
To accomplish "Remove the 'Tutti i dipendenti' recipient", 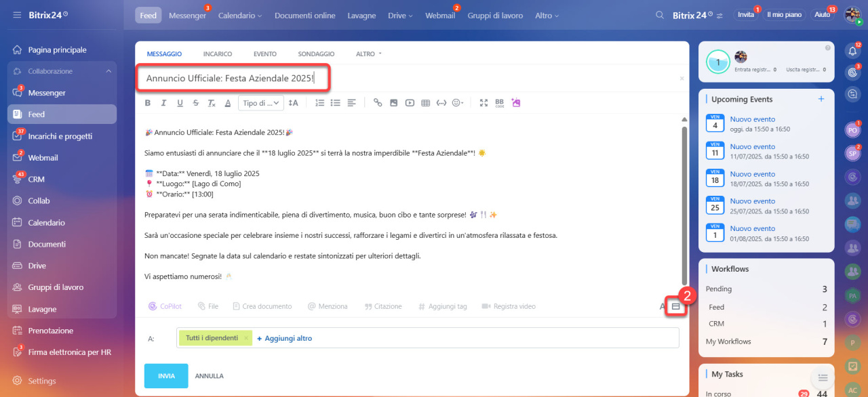I will pos(246,338).
